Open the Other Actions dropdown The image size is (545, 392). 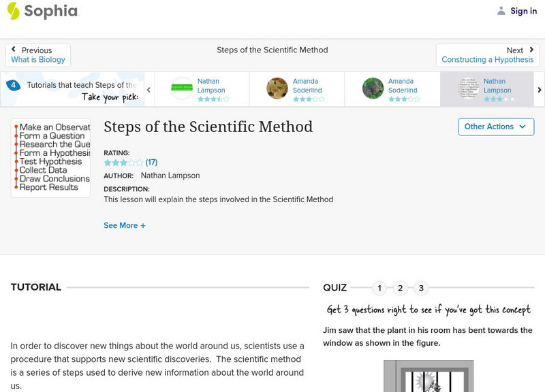point(495,127)
